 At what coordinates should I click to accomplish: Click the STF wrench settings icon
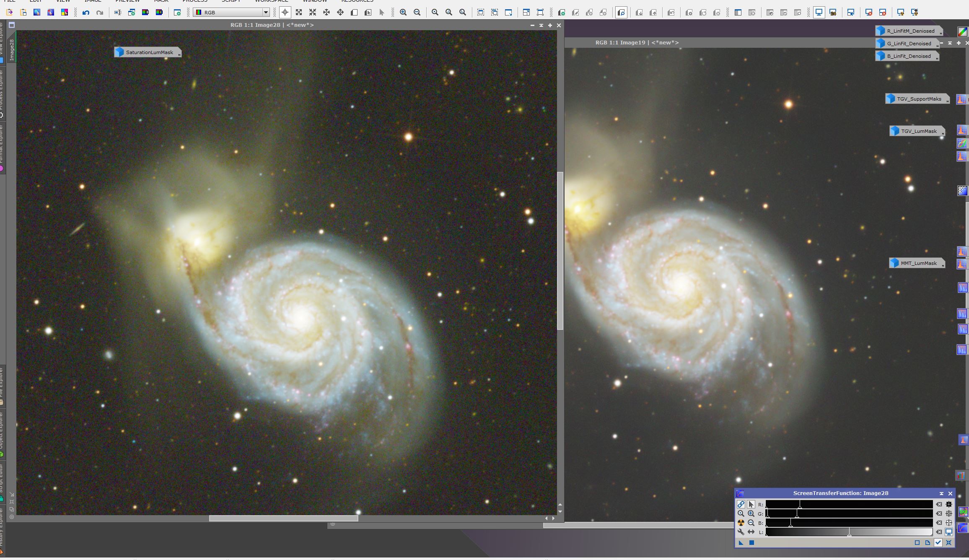[741, 532]
